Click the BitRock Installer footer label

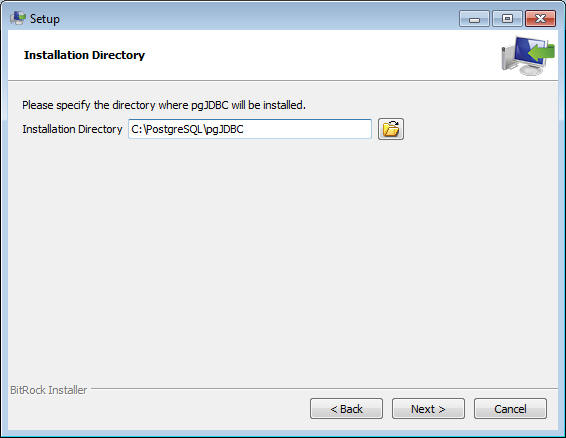coord(48,390)
